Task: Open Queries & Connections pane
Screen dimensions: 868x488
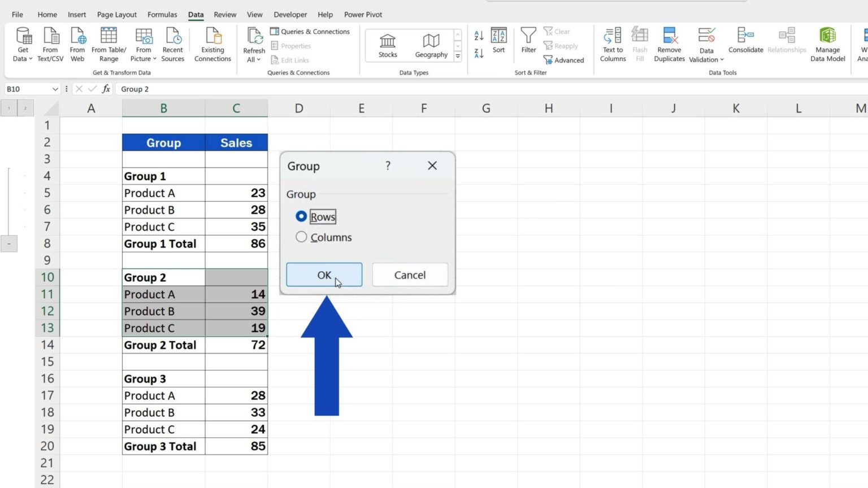Action: tap(310, 32)
